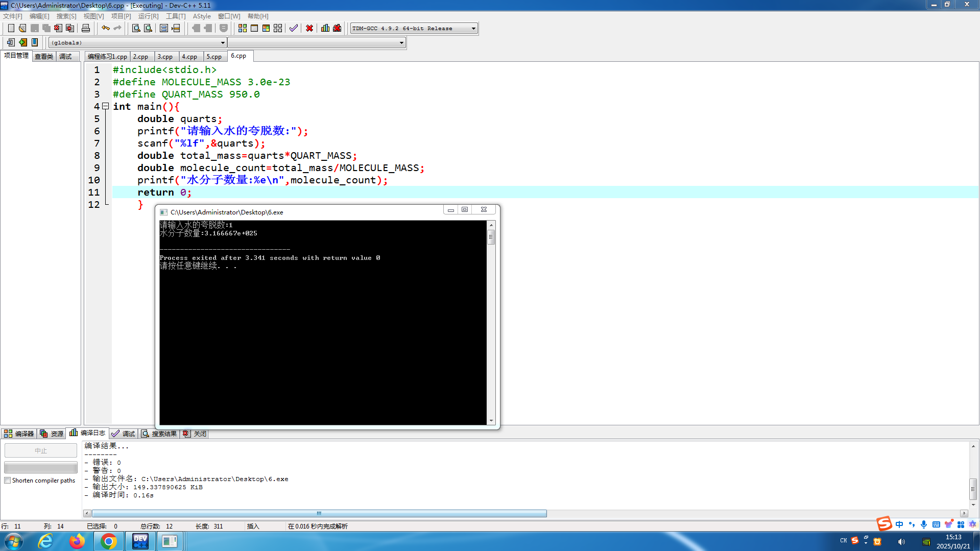Click the system volume speaker icon
Screen dimensions: 980x551
pyautogui.click(x=901, y=542)
